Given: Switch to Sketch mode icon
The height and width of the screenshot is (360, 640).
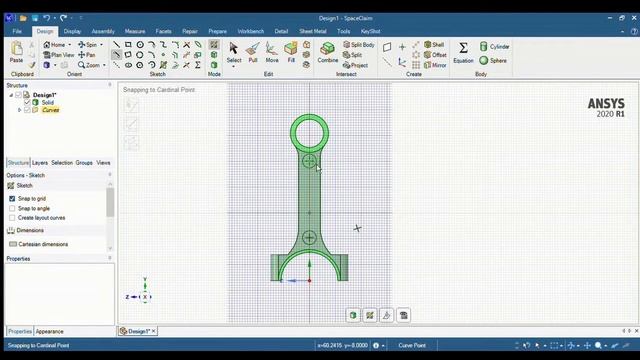Looking at the screenshot, I should click(x=214, y=44).
